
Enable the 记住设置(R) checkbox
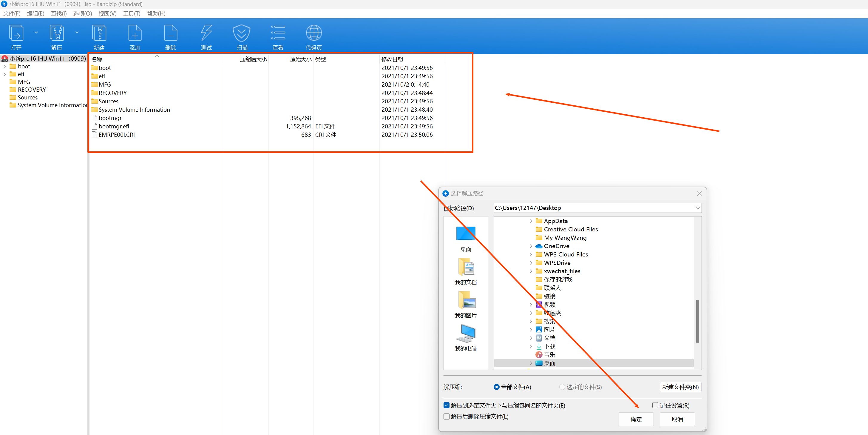[x=655, y=405]
